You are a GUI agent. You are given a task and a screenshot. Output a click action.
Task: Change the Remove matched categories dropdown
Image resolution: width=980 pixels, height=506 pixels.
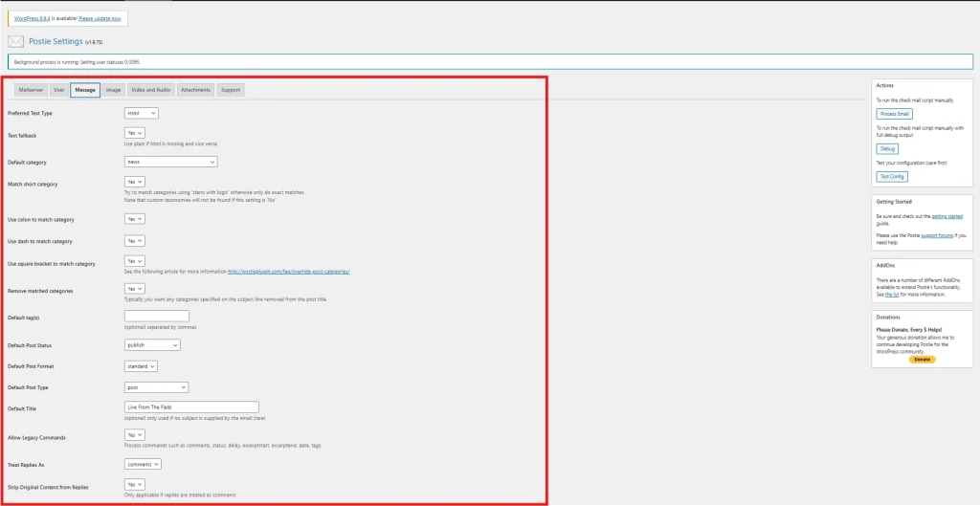click(x=135, y=289)
